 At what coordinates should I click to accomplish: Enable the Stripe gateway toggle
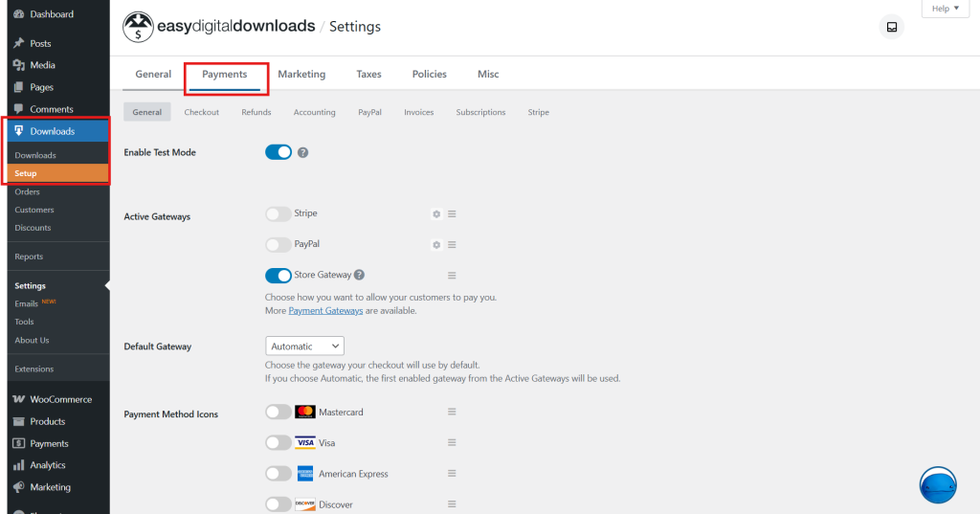pyautogui.click(x=278, y=213)
